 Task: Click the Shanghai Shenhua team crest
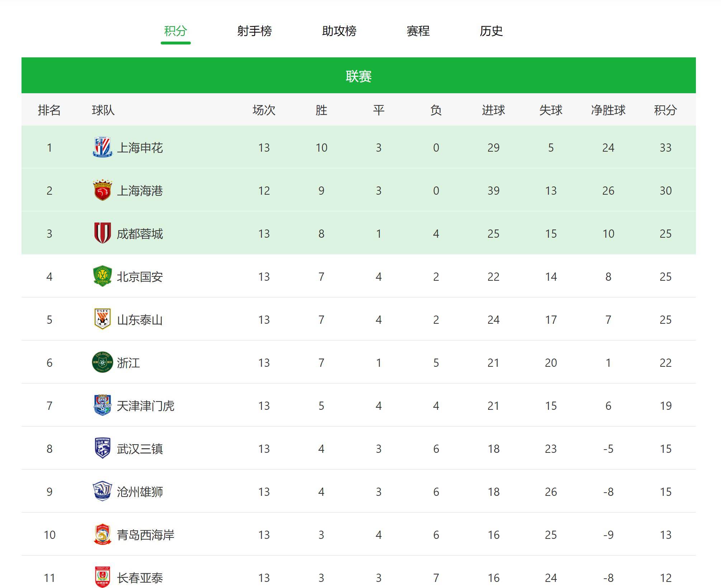click(103, 147)
